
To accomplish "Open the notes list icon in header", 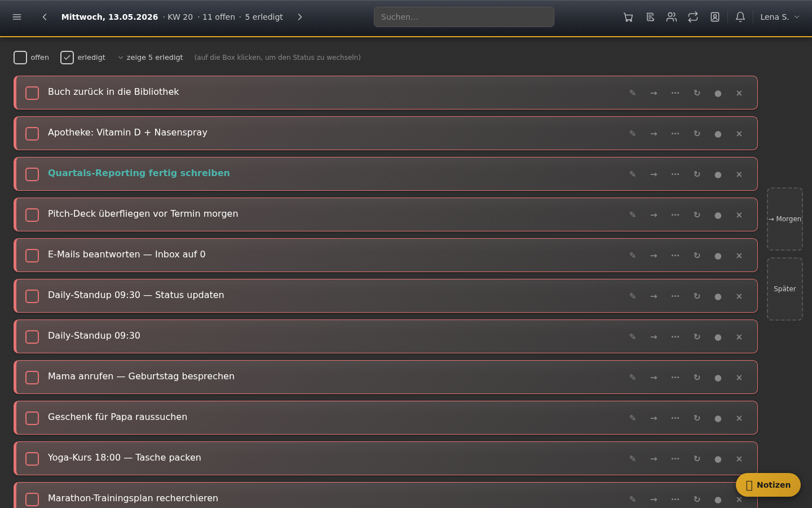I will tap(650, 17).
